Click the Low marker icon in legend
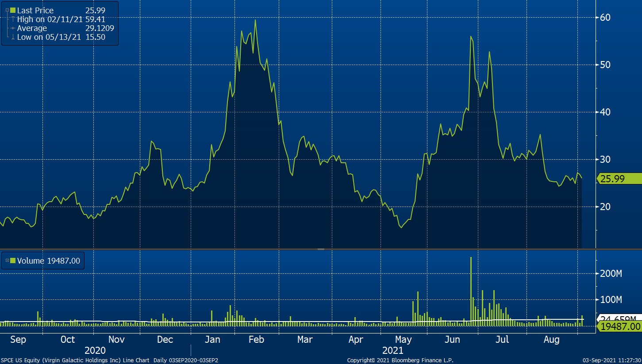Image resolution: width=642 pixels, height=364 pixels. 13,37
